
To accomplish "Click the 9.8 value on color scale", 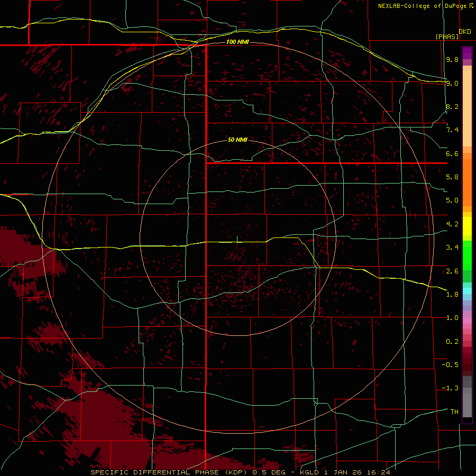I will (452, 59).
